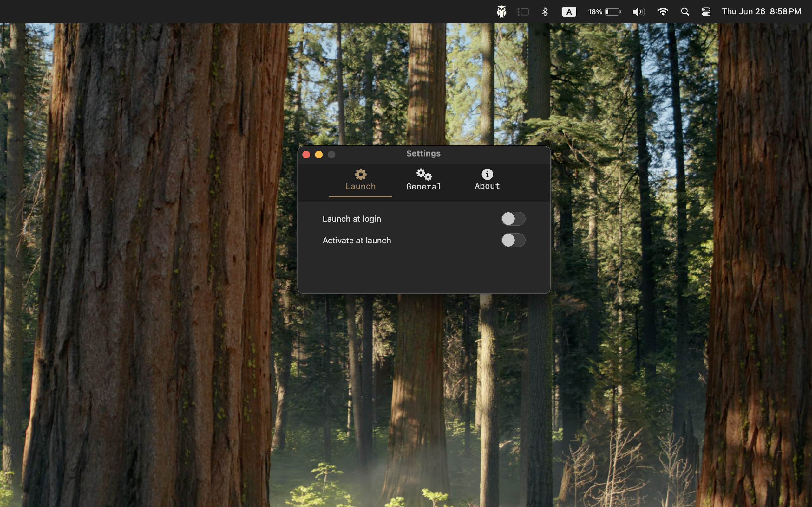Screen dimensions: 812x507
Task: Open Control Center from menu bar
Action: coord(706,12)
